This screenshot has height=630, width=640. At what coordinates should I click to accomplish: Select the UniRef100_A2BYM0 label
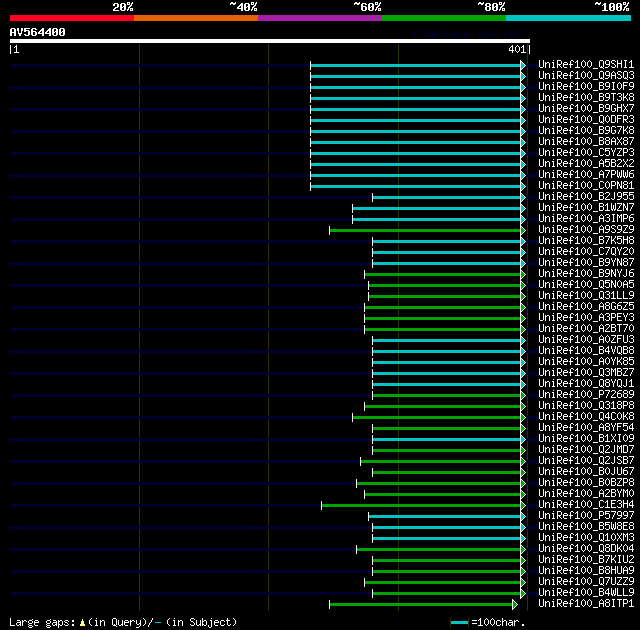(x=586, y=494)
